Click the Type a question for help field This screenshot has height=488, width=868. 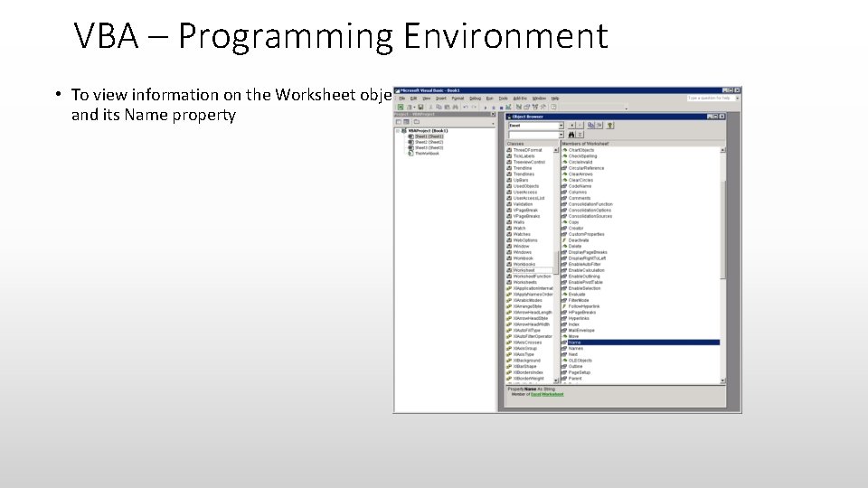pyautogui.click(x=711, y=98)
